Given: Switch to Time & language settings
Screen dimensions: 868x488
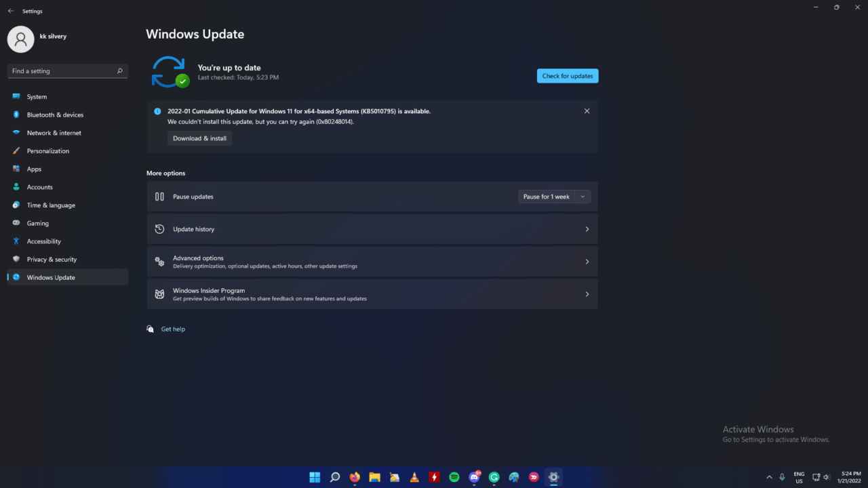Looking at the screenshot, I should tap(68, 205).
